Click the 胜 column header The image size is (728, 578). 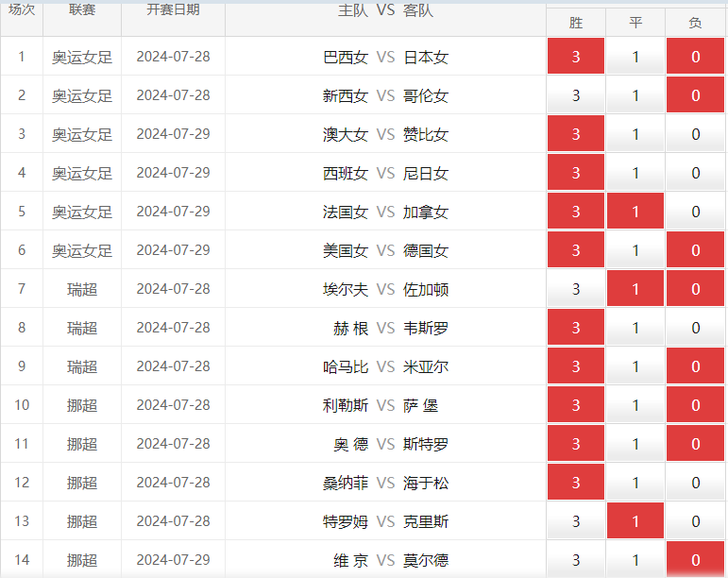tap(576, 23)
